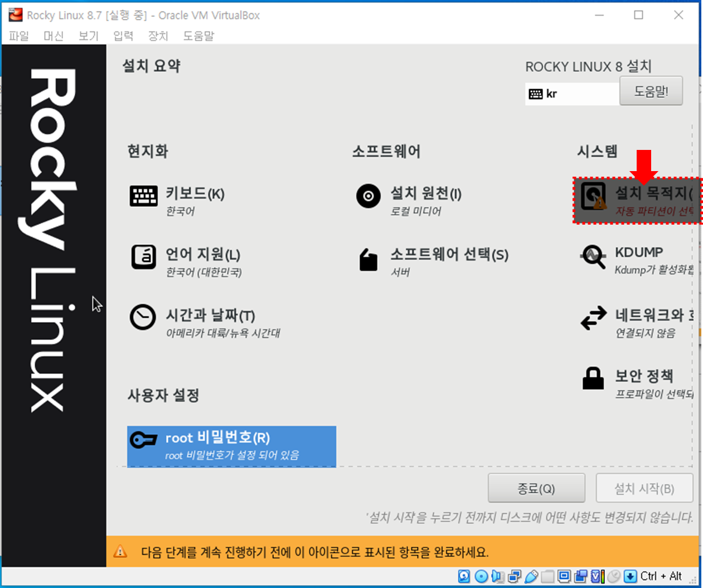This screenshot has height=588, width=703.
Task: Click the keyboard capture down-arrow icon
Action: click(x=630, y=576)
